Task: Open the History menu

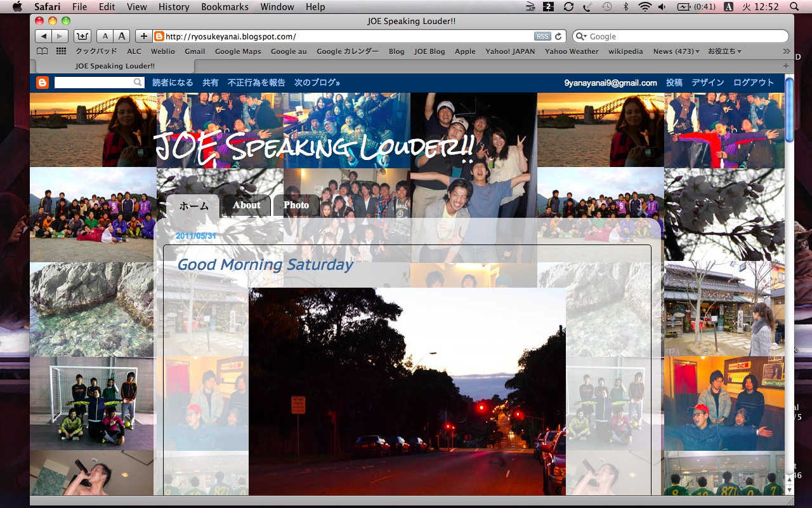Action: (174, 6)
